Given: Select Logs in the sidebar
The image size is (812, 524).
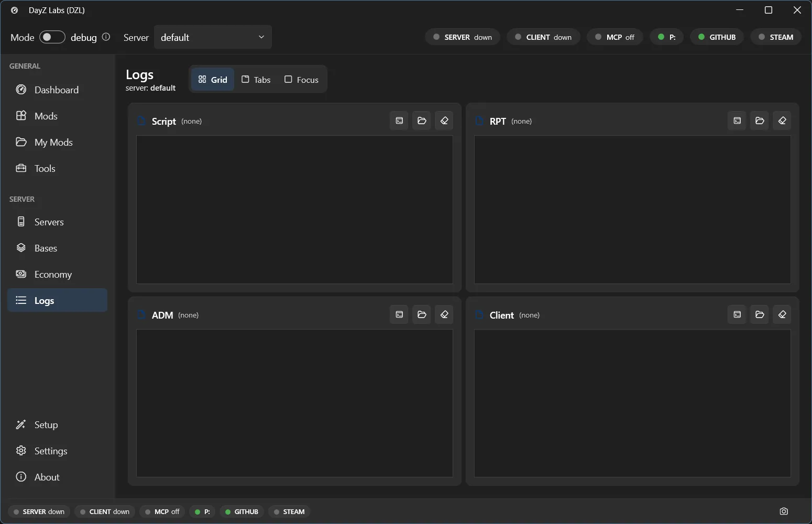Looking at the screenshot, I should click(x=57, y=300).
